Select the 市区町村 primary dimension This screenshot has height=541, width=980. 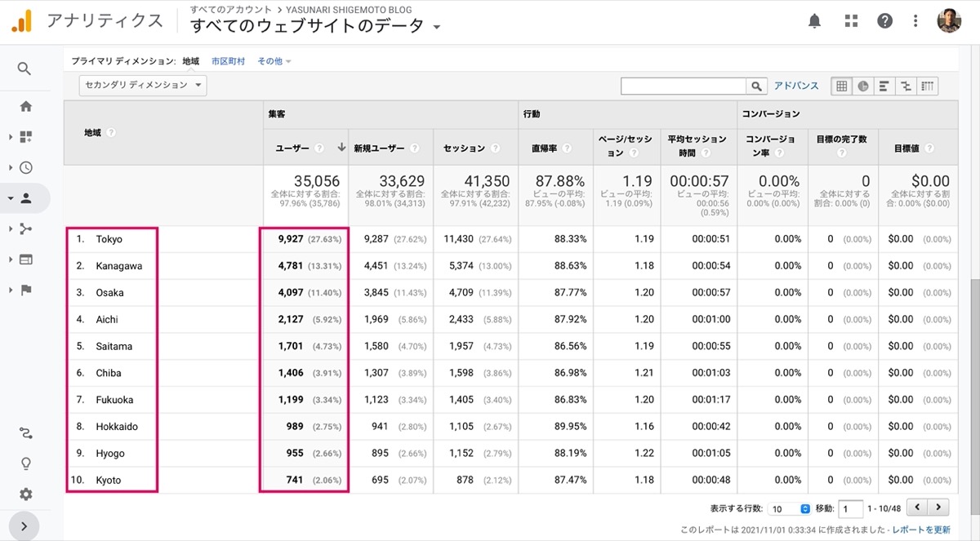(x=228, y=61)
